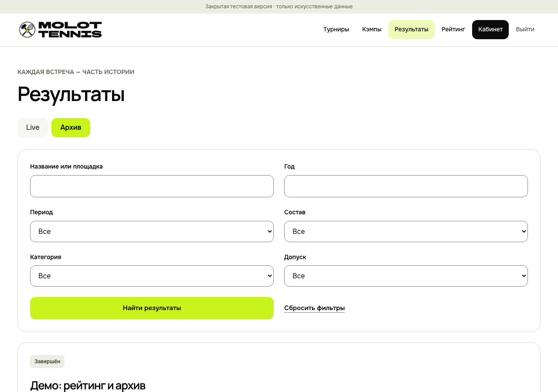Screen dimensions: 558x392
Task: Expand the Период dropdown
Action: [152, 232]
